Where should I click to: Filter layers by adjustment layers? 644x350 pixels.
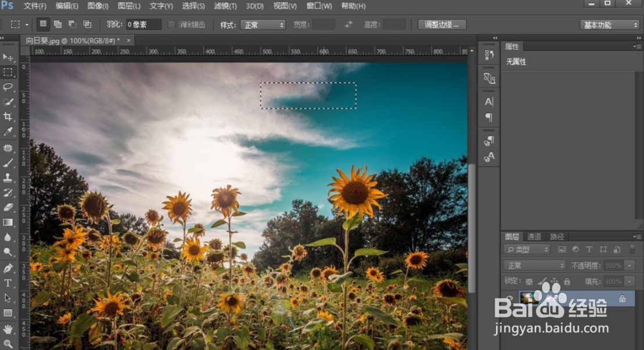pyautogui.click(x=575, y=249)
